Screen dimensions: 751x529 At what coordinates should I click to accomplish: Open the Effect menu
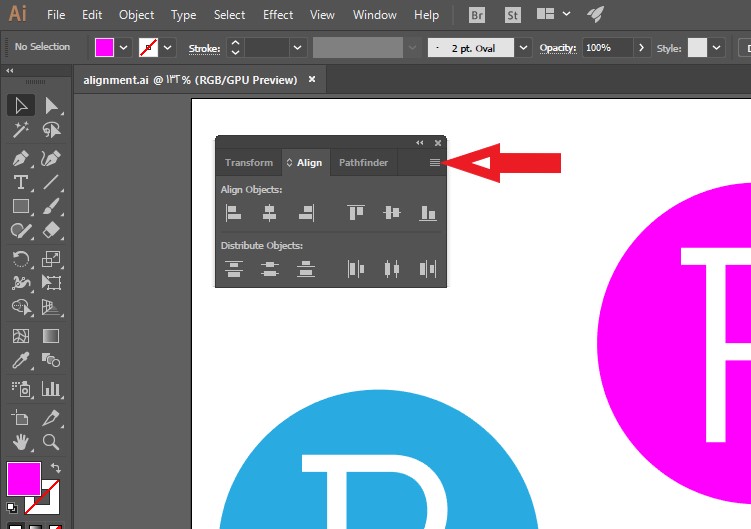pos(278,15)
